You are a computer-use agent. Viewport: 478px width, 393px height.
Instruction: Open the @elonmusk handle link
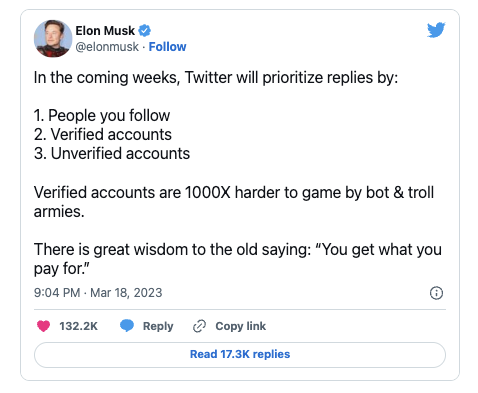click(x=107, y=47)
